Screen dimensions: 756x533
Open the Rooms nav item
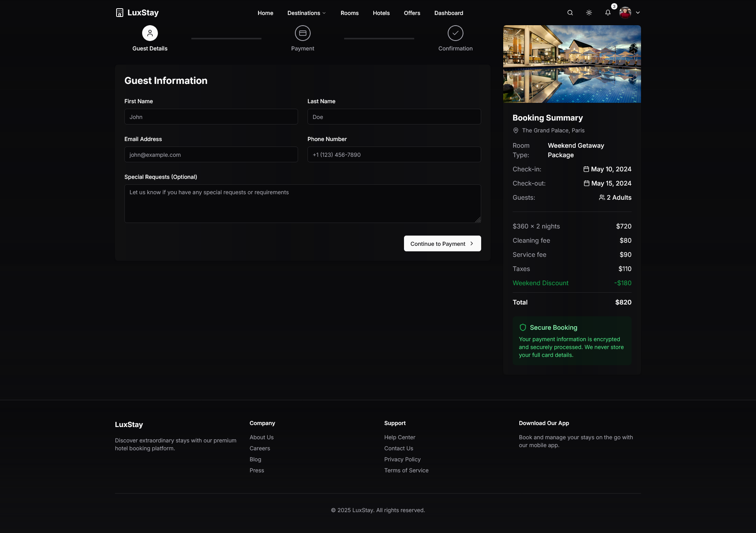coord(350,13)
